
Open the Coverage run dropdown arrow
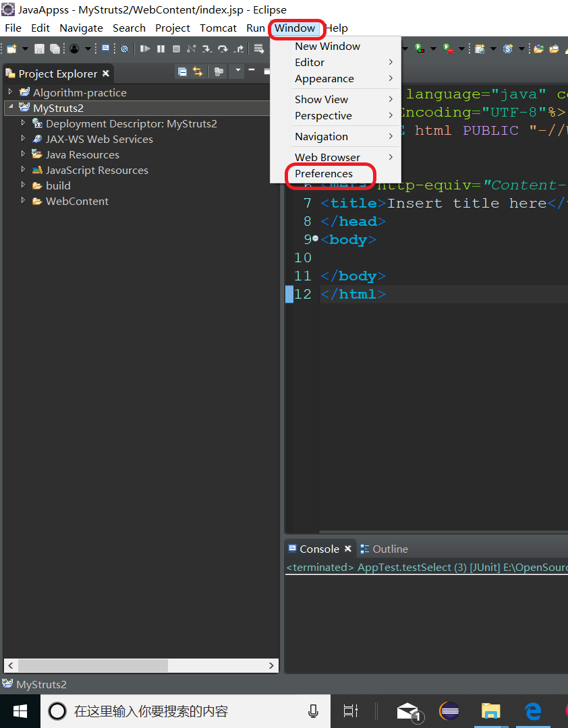coord(433,49)
